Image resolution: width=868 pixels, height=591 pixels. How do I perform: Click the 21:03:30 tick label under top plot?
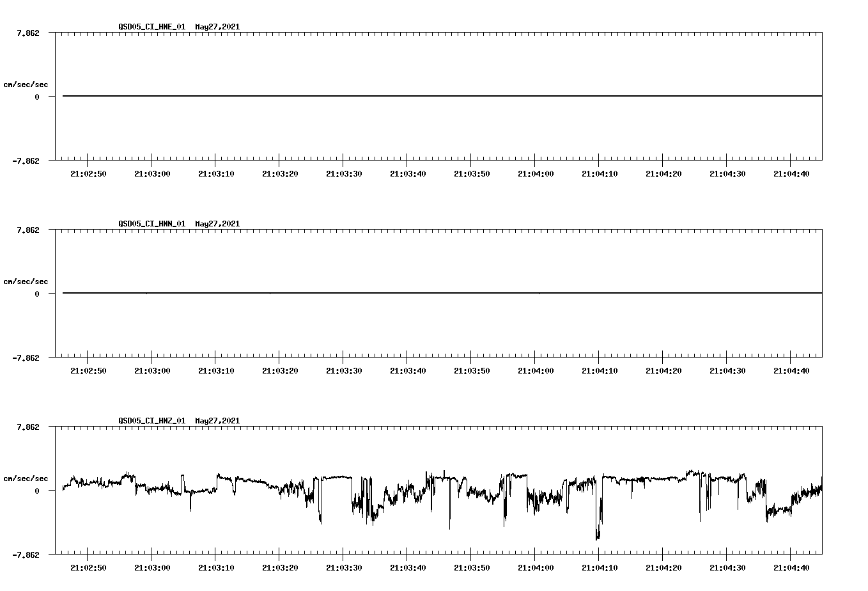pyautogui.click(x=343, y=173)
